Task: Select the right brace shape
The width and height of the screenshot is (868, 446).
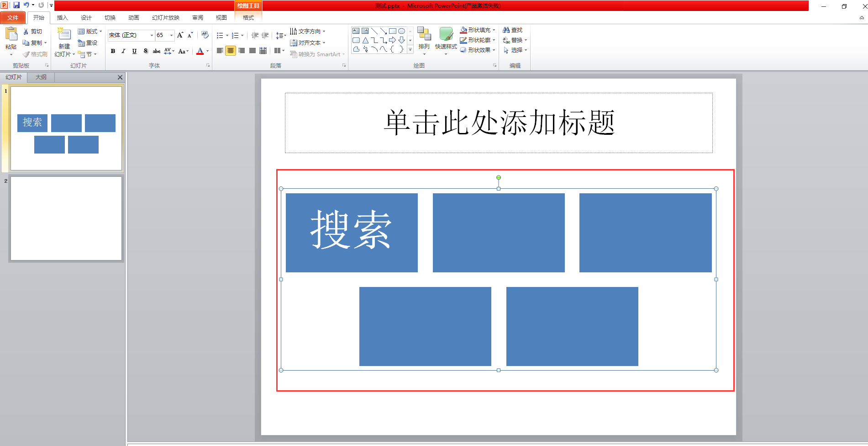Action: (402, 49)
